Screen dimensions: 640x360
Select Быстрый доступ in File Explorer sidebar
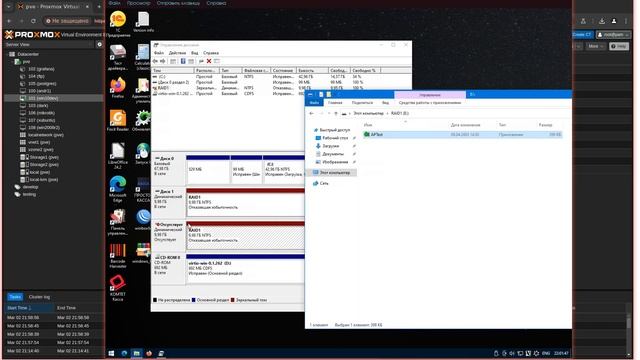click(331, 130)
